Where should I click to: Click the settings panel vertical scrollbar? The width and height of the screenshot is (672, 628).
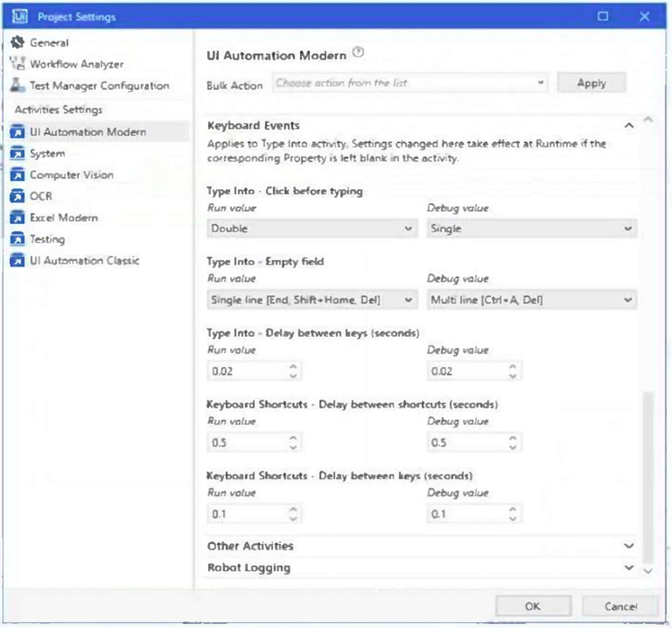pyautogui.click(x=648, y=476)
